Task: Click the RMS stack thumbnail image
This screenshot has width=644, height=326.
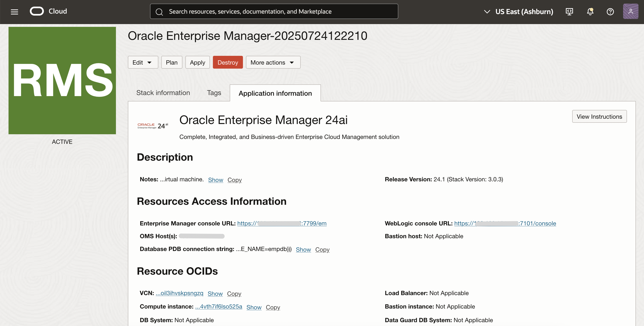Action: point(62,81)
